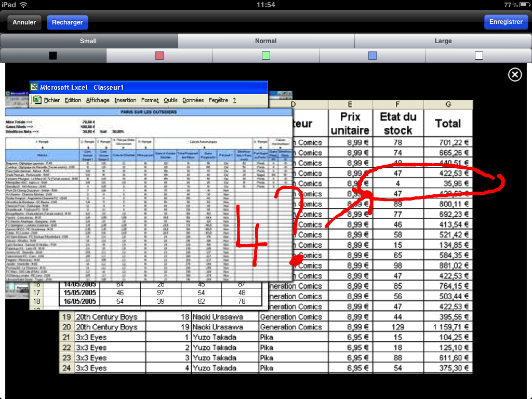
Task: Choose the Large stroke size
Action: (x=443, y=41)
